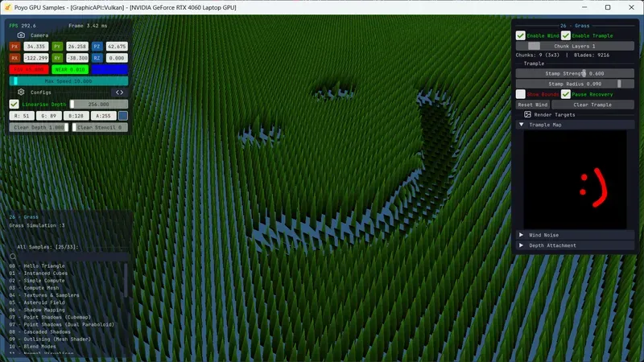Click the Clean Stencil slider

click(100, 127)
